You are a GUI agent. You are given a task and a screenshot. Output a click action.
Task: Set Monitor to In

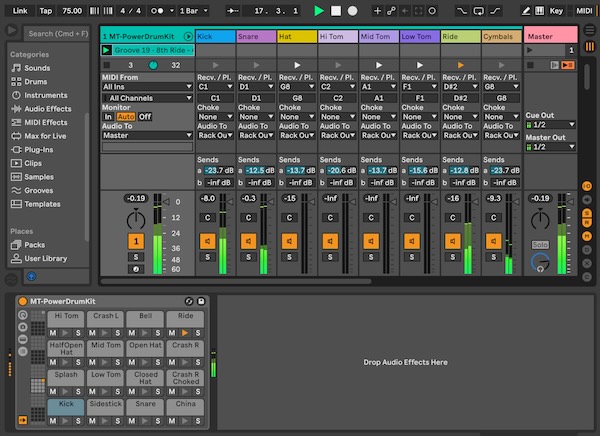click(x=108, y=117)
